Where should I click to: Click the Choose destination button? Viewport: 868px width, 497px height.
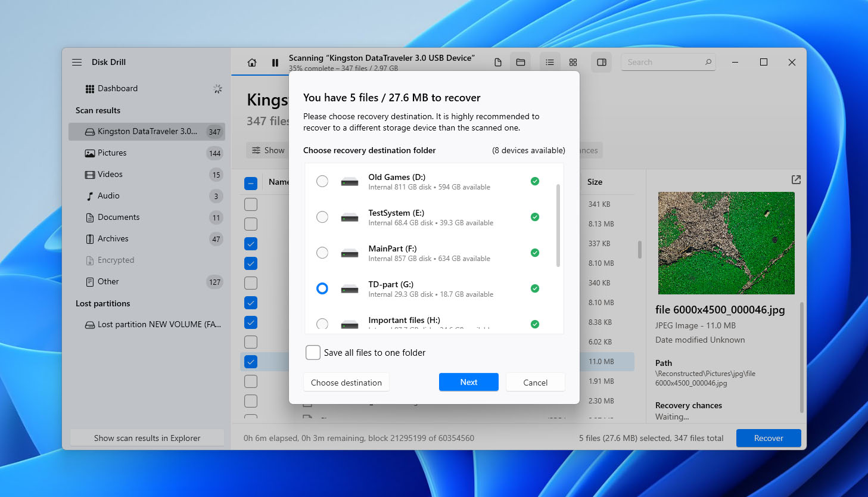pyautogui.click(x=346, y=383)
